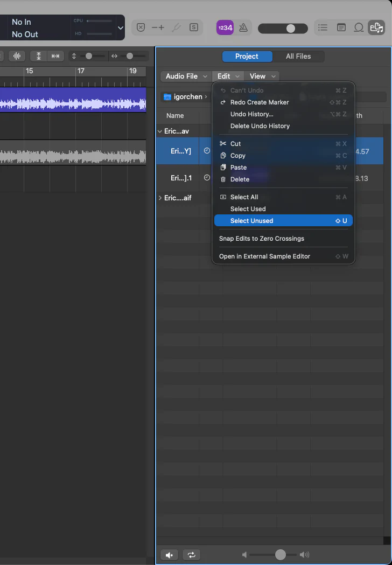Click the Replace mode X icon

(141, 28)
